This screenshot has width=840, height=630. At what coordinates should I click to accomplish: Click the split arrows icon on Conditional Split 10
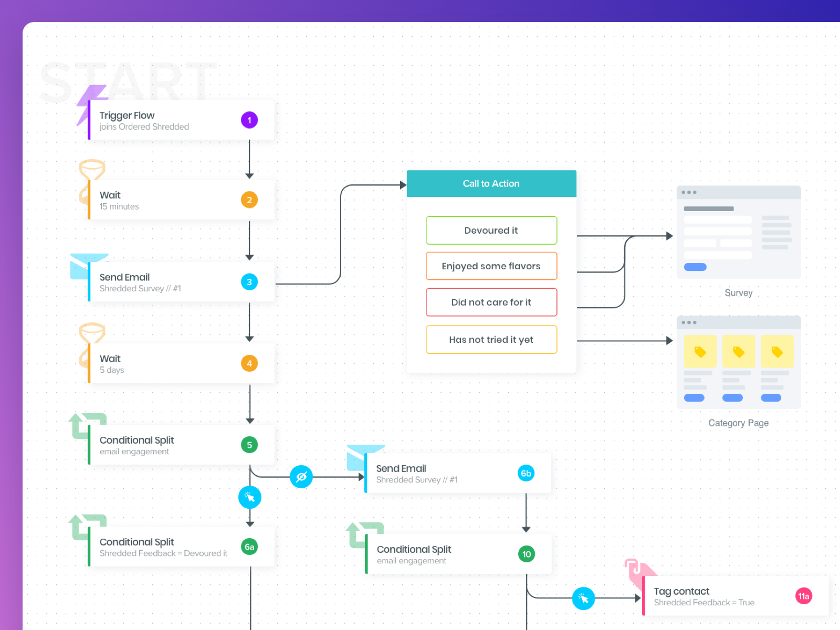tap(364, 535)
